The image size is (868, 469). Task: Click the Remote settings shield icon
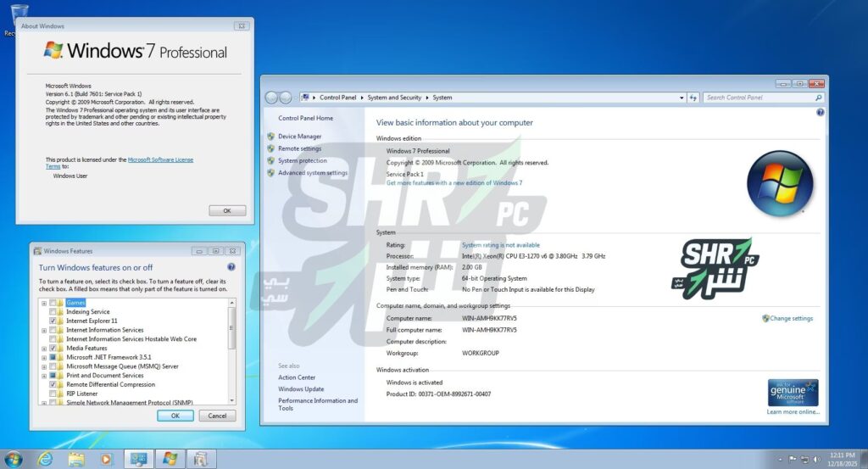click(270, 148)
